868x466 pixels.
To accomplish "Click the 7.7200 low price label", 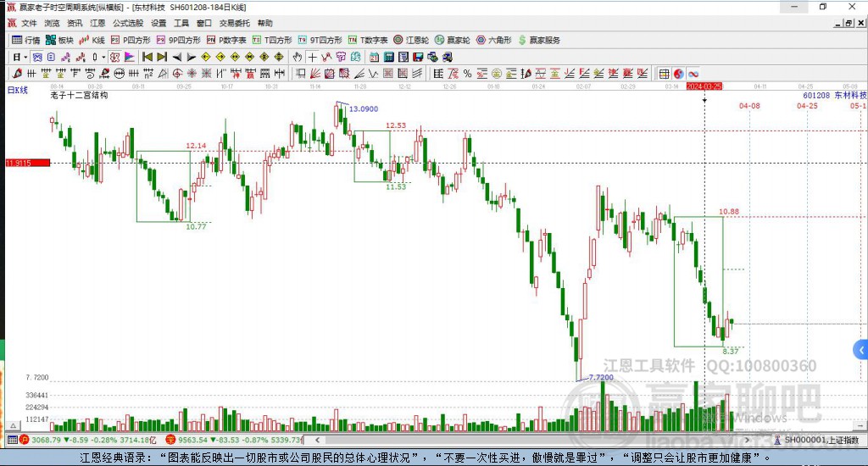I will tap(601, 377).
